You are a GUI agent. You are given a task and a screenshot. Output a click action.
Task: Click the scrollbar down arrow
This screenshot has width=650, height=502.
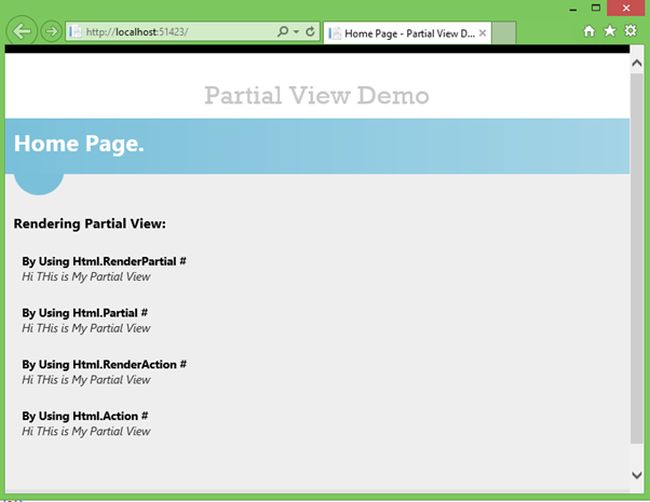[x=637, y=475]
